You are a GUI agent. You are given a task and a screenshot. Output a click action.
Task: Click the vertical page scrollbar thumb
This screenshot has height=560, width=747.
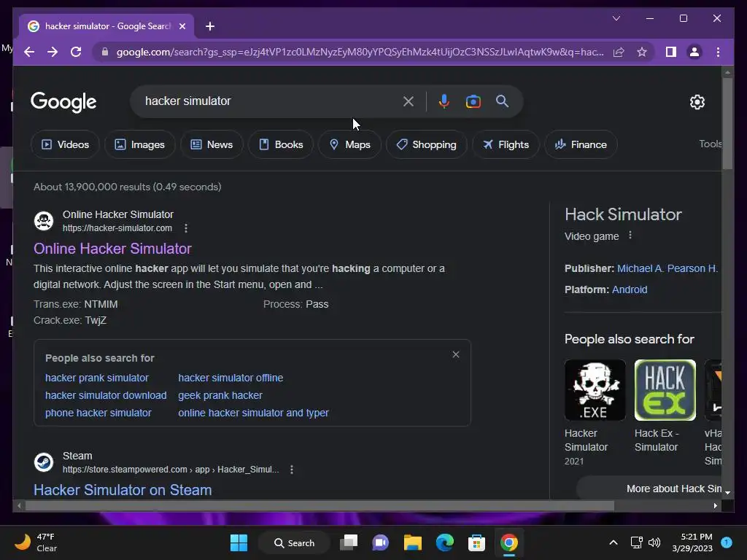click(x=727, y=122)
